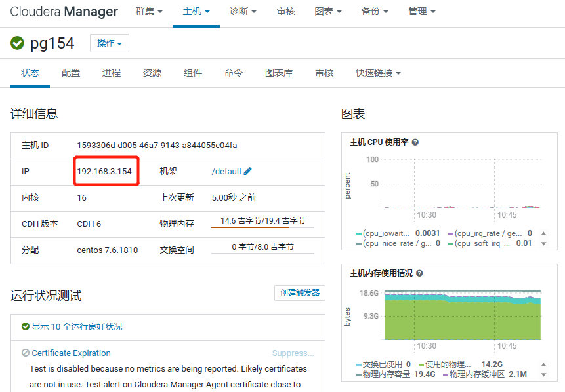Click the 5.00秒 之前 last update value
565x392 pixels.
point(234,197)
